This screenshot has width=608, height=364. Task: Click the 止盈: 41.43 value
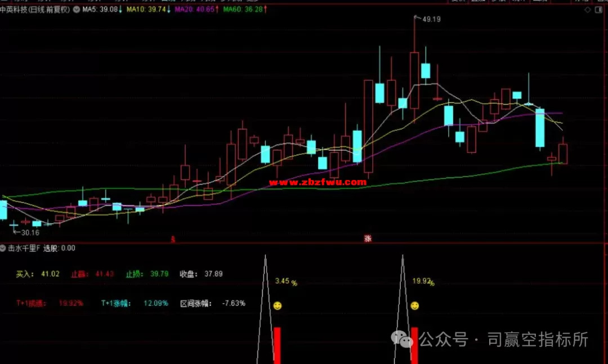click(x=92, y=274)
